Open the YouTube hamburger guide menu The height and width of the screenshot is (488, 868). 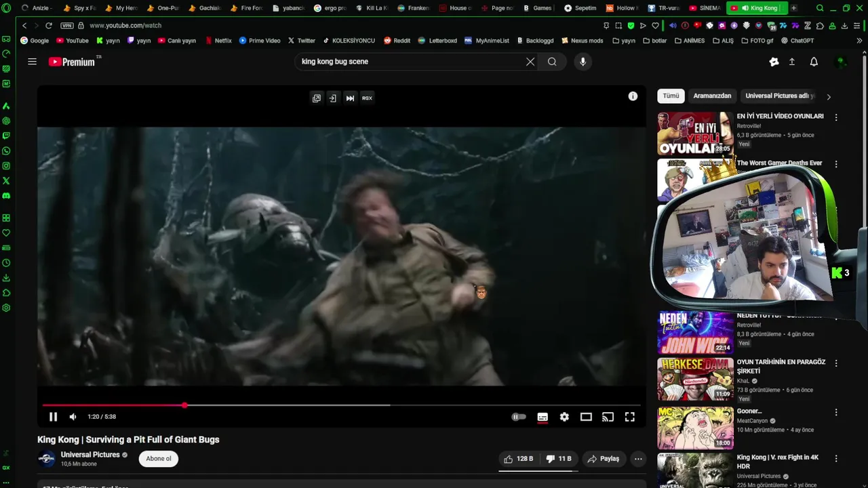tap(32, 62)
